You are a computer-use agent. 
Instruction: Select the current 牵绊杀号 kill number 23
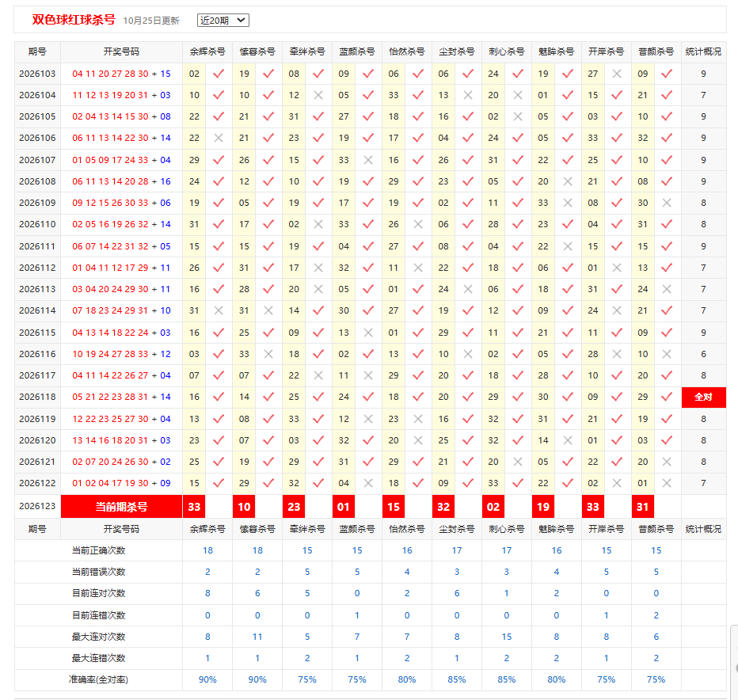pyautogui.click(x=294, y=507)
